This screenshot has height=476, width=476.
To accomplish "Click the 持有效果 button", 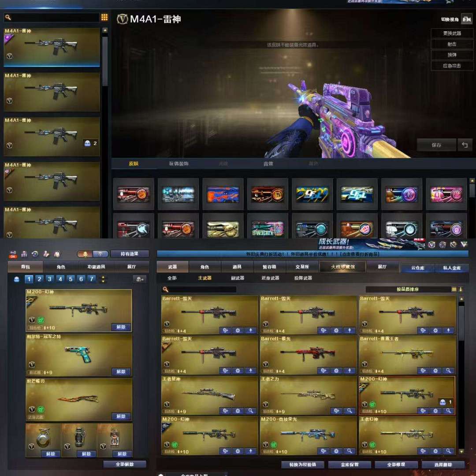I will click(x=130, y=254).
